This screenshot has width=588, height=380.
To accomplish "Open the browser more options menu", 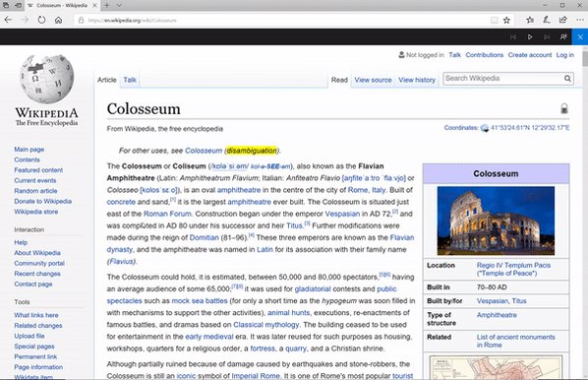I will coord(580,20).
